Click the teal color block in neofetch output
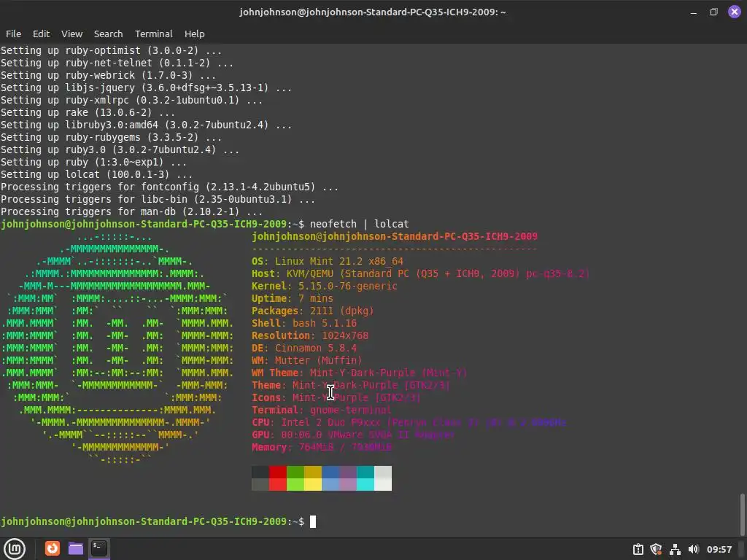Image resolution: width=747 pixels, height=560 pixels. (x=365, y=472)
